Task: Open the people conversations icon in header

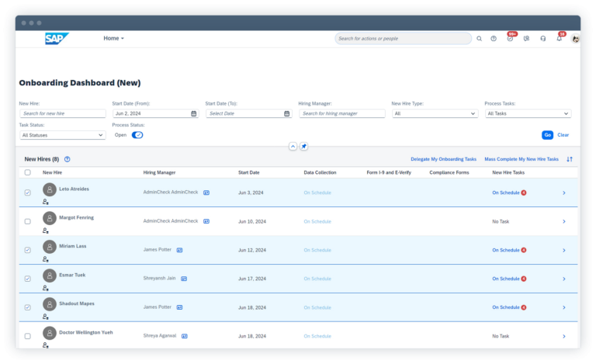Action: click(x=526, y=38)
